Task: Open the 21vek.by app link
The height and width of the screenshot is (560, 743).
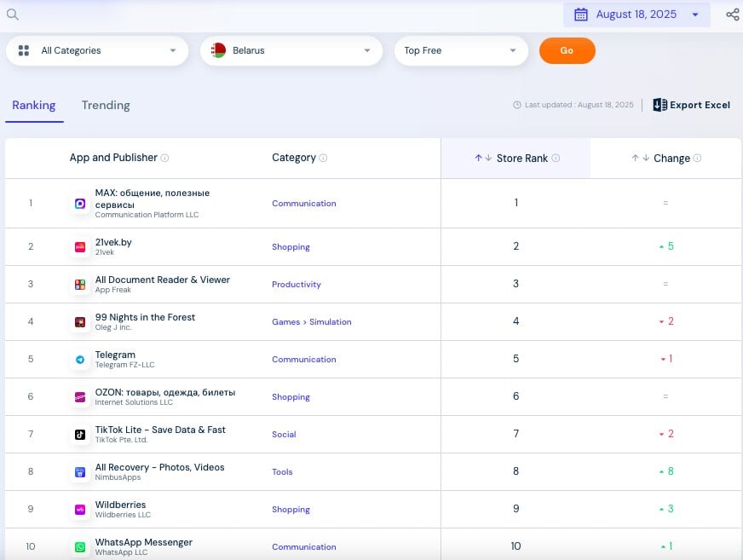Action: (x=113, y=242)
